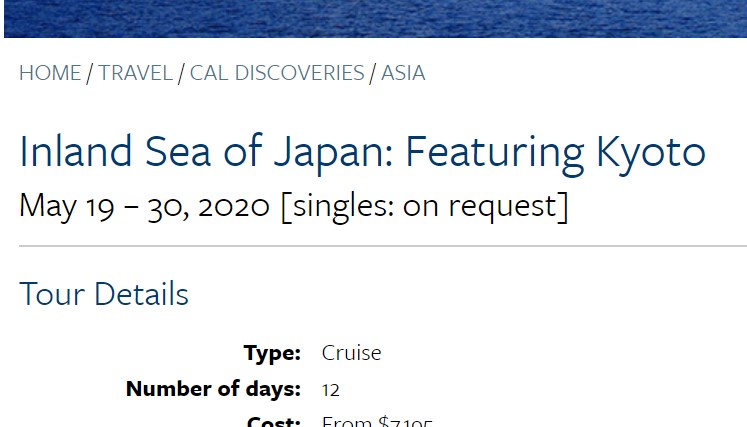Click the partially visible "Cost:" label

pyautogui.click(x=274, y=421)
